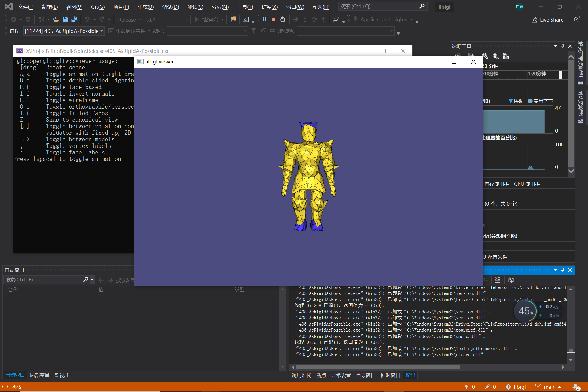Switch to the 局部变量 Locals tab
This screenshot has width=588, height=392.
[39, 375]
